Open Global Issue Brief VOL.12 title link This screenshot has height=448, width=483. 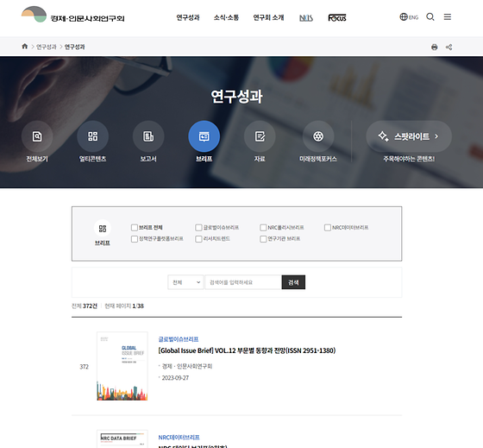coord(247,350)
